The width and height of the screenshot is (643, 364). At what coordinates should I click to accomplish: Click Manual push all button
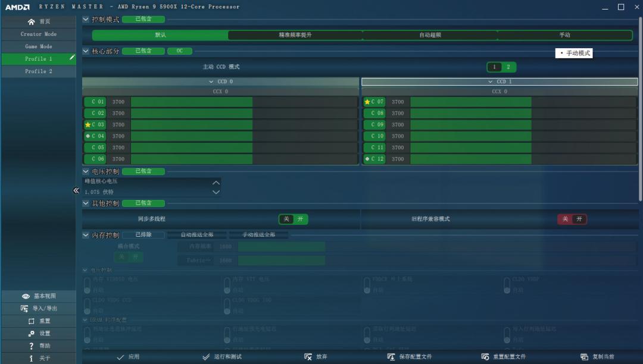[x=258, y=235]
